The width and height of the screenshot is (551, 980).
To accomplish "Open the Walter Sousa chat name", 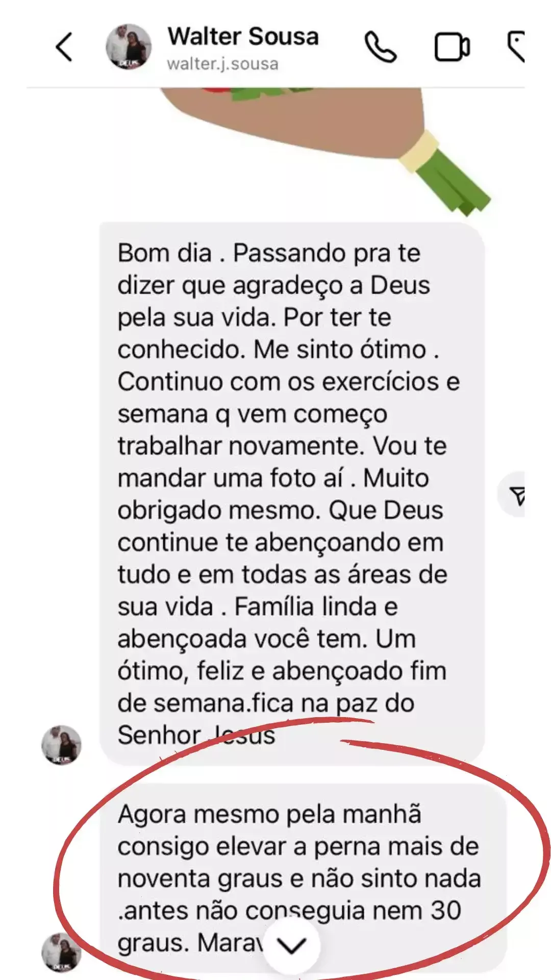I will click(243, 37).
